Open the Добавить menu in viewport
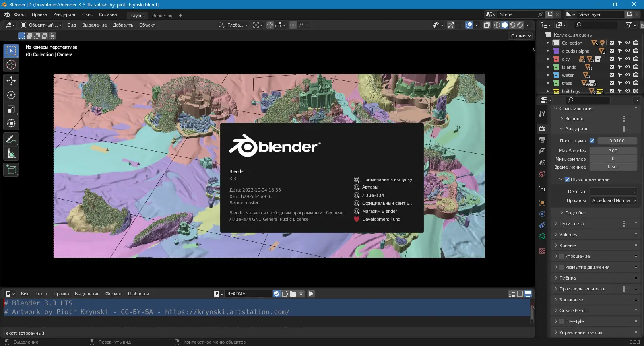The image size is (644, 346). pos(123,25)
